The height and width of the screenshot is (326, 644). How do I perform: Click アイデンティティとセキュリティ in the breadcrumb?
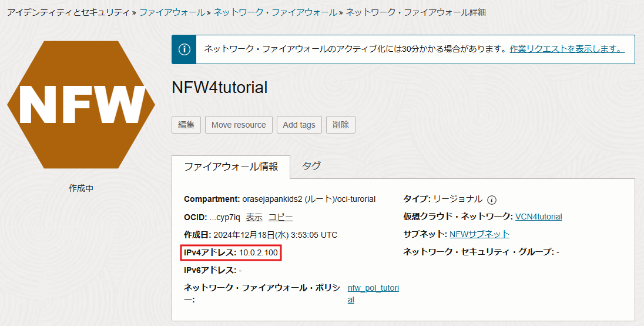click(68, 12)
